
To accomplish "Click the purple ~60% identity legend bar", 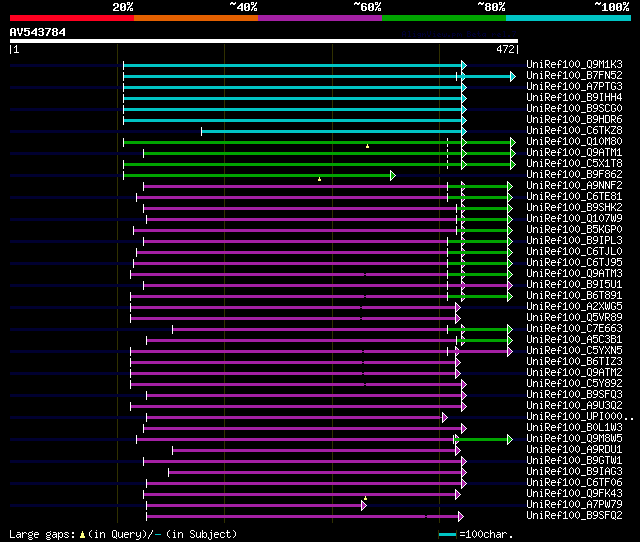I will pyautogui.click(x=320, y=18).
